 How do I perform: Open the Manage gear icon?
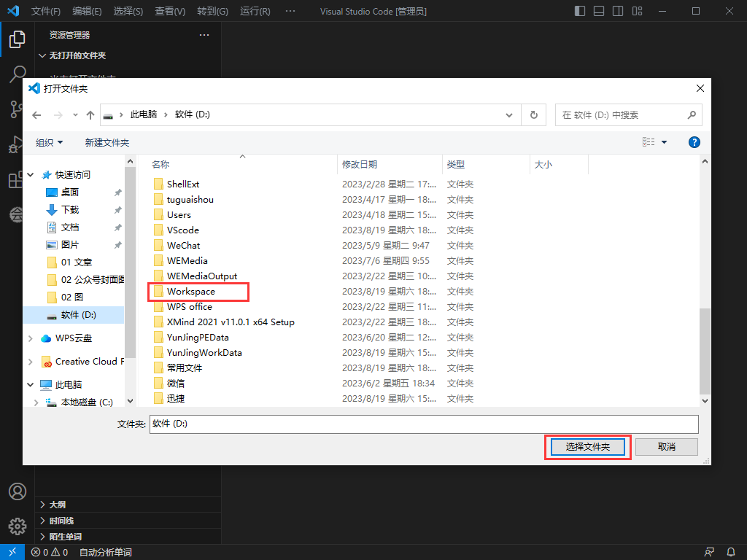coord(18,526)
